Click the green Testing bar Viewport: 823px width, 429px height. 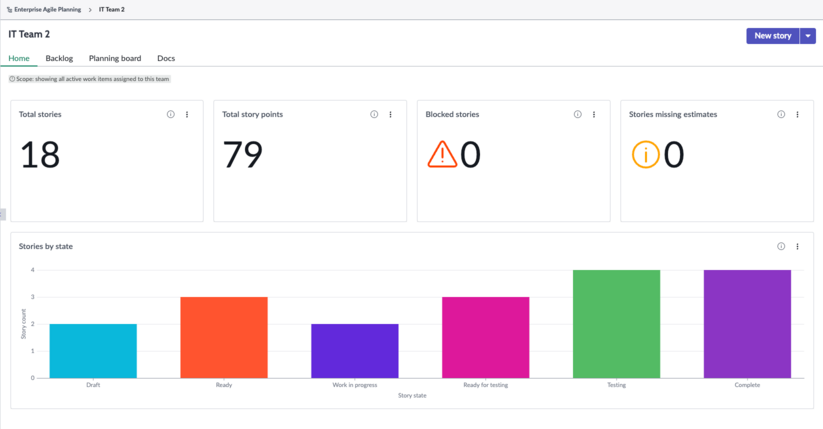616,324
